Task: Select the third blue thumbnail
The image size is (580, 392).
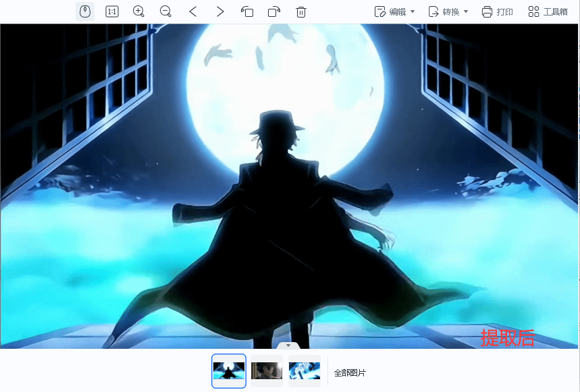Action: [x=305, y=371]
